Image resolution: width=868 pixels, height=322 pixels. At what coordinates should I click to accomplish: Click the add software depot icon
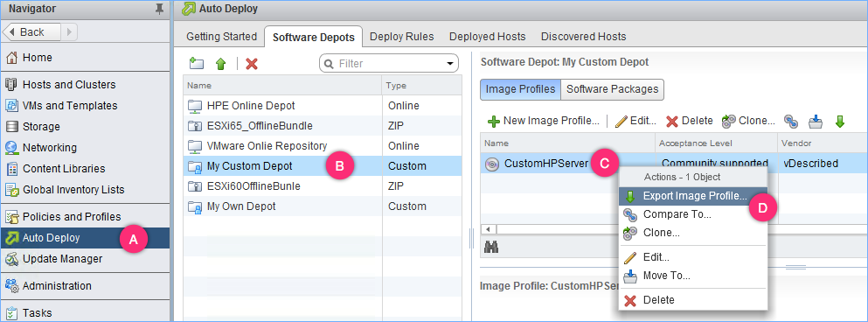[x=197, y=63]
